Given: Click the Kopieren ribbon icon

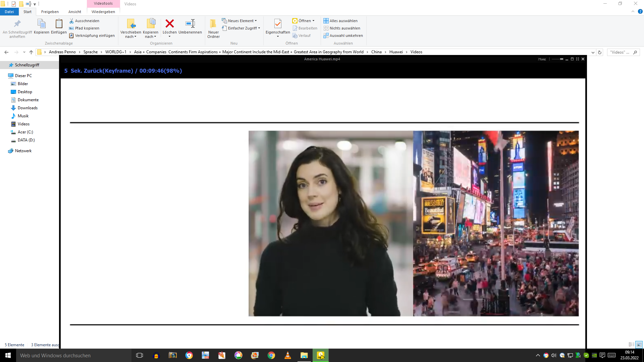Looking at the screenshot, I should (42, 27).
